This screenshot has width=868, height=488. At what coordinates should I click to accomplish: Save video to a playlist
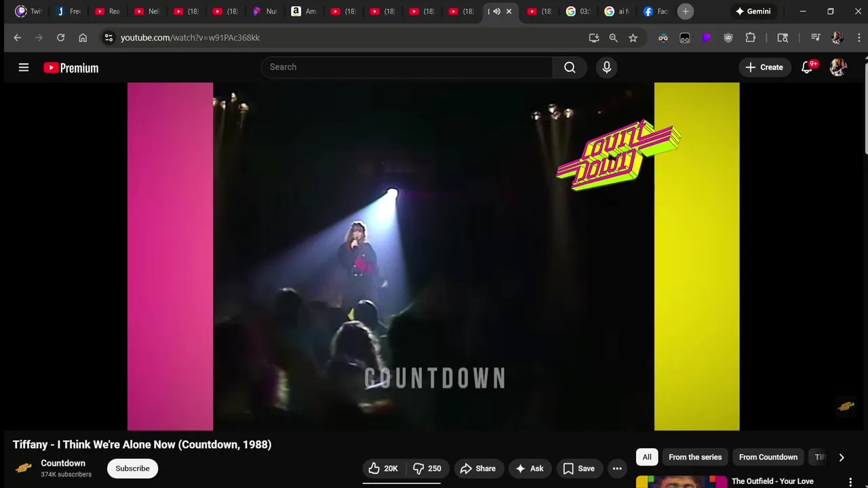pos(579,468)
